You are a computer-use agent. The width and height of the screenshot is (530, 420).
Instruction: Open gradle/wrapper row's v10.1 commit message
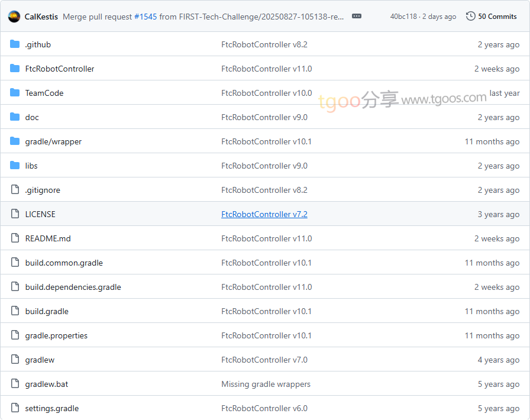point(266,142)
